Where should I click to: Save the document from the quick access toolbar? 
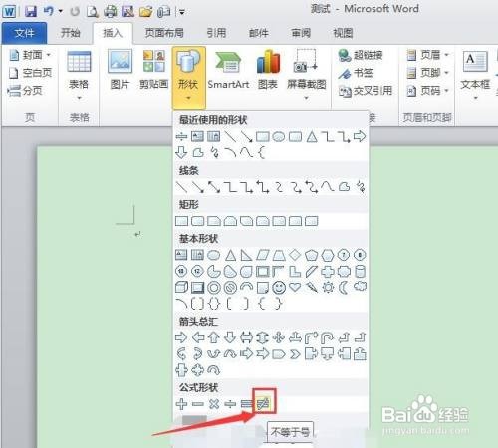tap(31, 12)
